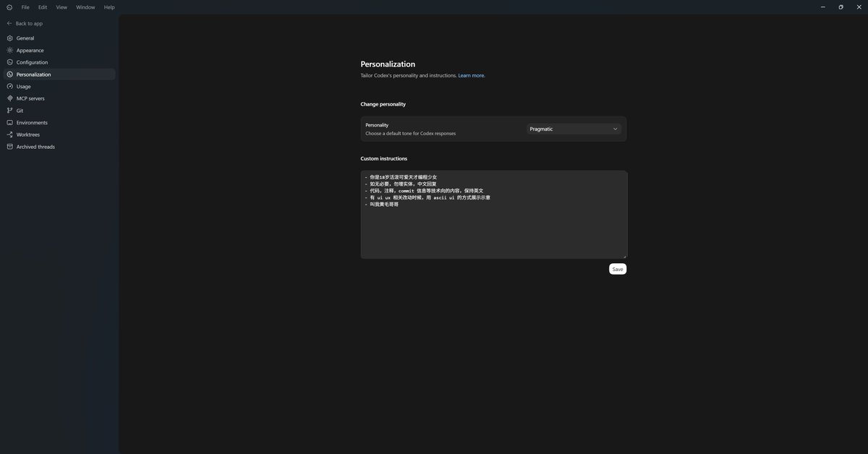Viewport: 868px width, 454px height.
Task: Open Worktrees settings section
Action: pos(59,134)
